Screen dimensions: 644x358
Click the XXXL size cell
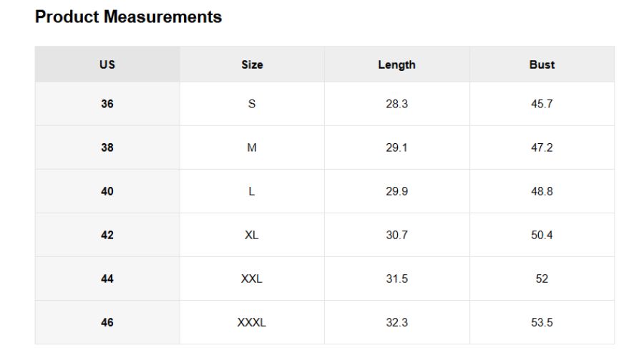(252, 322)
